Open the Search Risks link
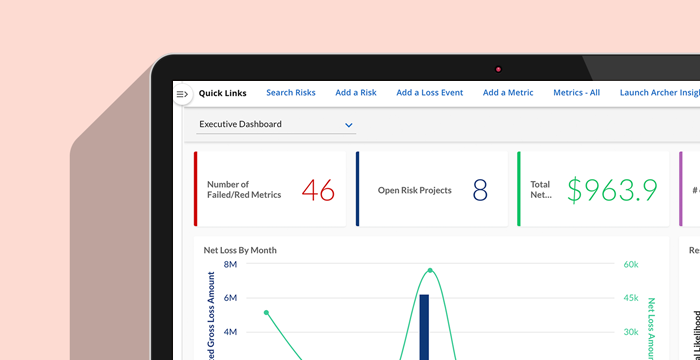Screen dimensions: 700x360 pyautogui.click(x=291, y=93)
